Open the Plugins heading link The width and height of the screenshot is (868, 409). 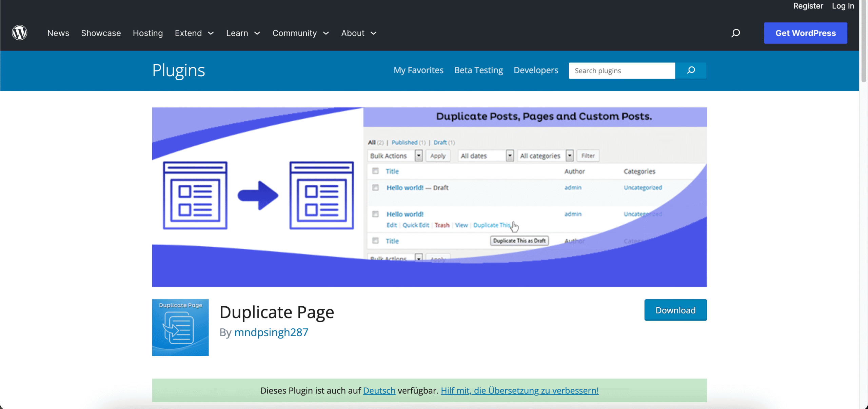coord(179,70)
